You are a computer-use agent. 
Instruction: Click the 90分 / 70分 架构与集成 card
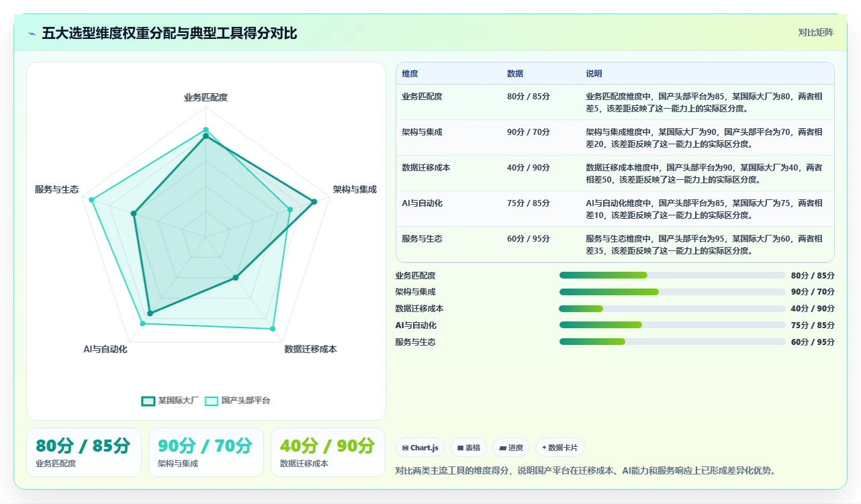click(206, 452)
